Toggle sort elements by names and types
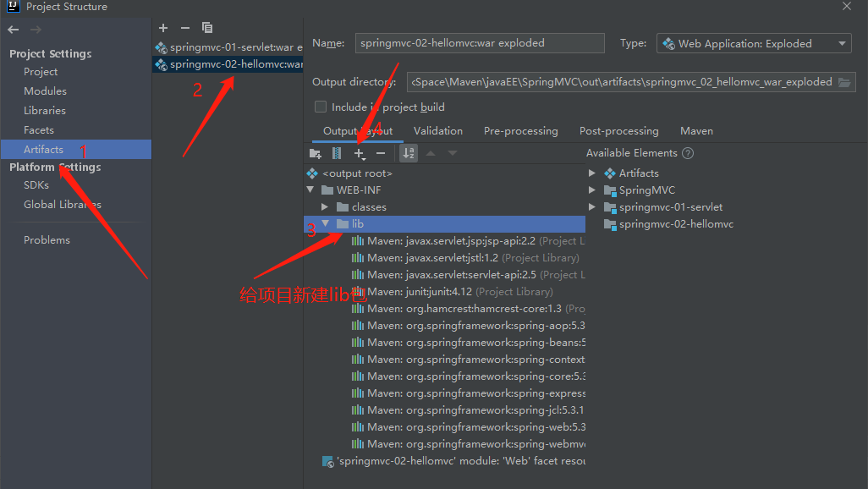The width and height of the screenshot is (868, 489). pos(409,153)
